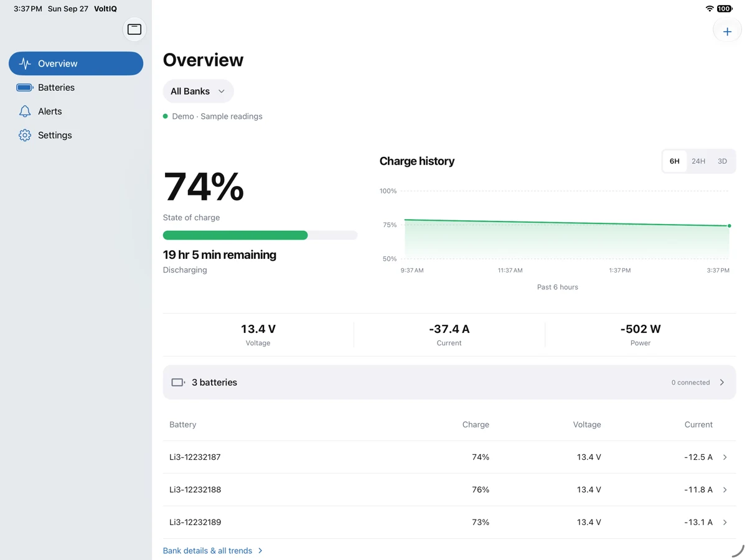Viewport: 747px width, 560px height.
Task: Click the sidebar toggle icon
Action: [134, 29]
